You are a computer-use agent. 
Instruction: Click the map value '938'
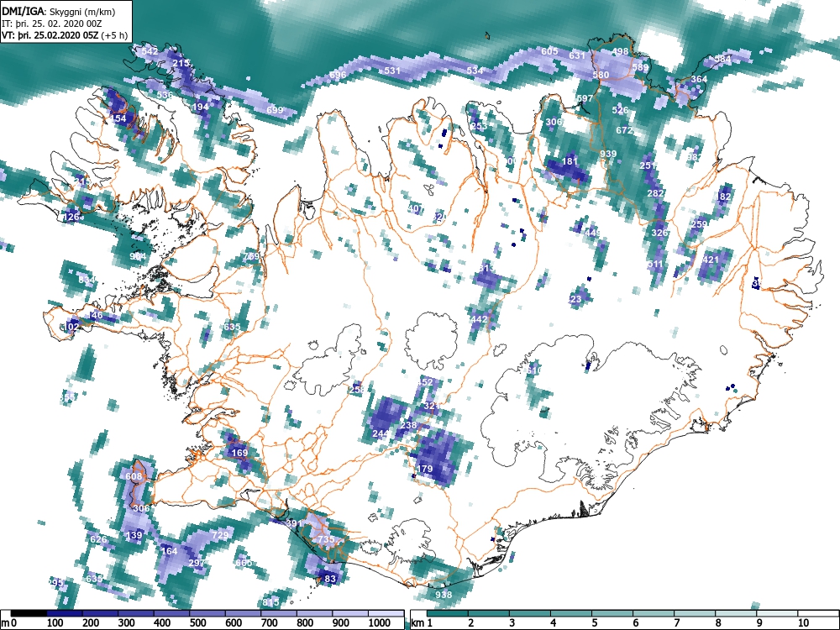pyautogui.click(x=444, y=594)
